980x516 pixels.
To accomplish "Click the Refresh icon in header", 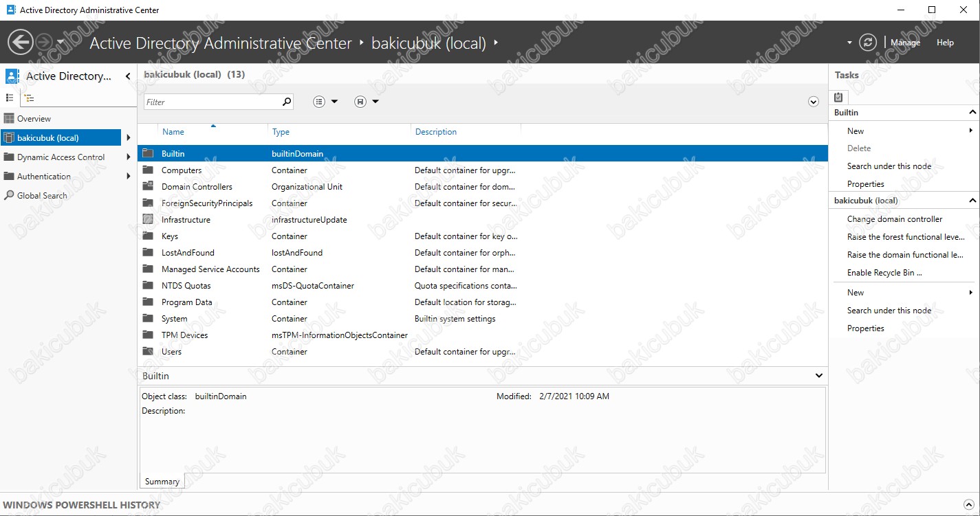I will pos(868,43).
